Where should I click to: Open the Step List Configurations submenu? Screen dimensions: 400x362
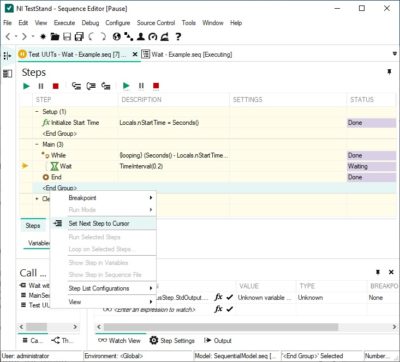(103, 288)
